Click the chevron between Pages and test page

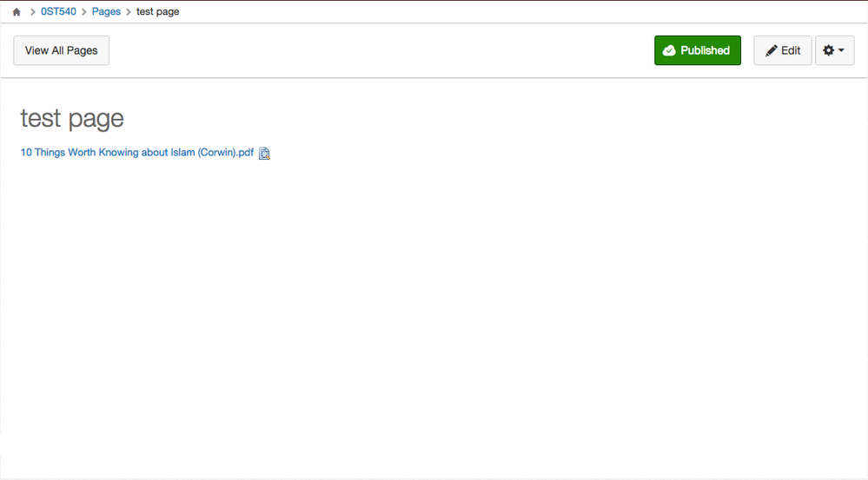(x=129, y=12)
